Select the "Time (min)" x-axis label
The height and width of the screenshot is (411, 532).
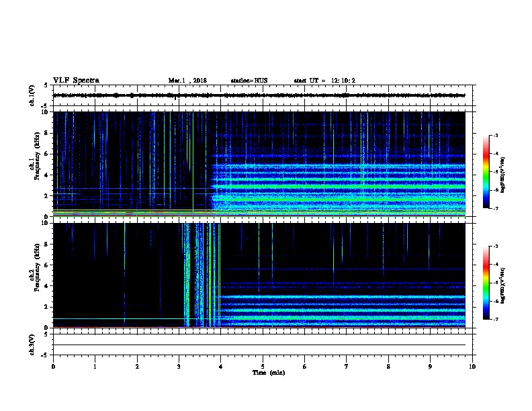pyautogui.click(x=269, y=372)
